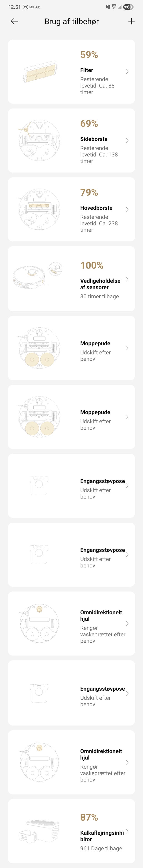Screen dimensions: 143x868
Task: Expand Sidebørste details via its chevron
Action: pyautogui.click(x=127, y=141)
